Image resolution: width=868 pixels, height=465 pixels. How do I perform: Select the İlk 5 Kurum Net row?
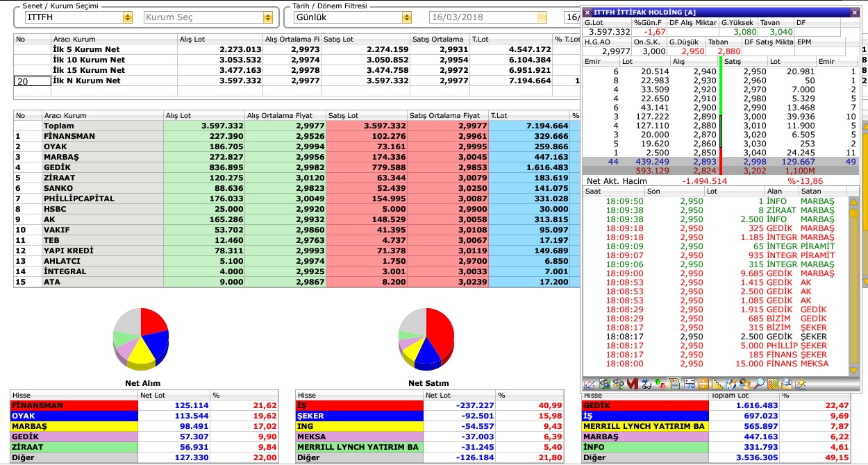[x=297, y=50]
